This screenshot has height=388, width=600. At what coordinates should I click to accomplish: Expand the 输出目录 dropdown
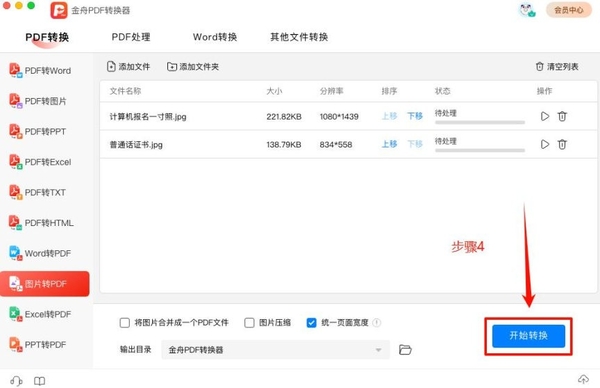click(276, 350)
